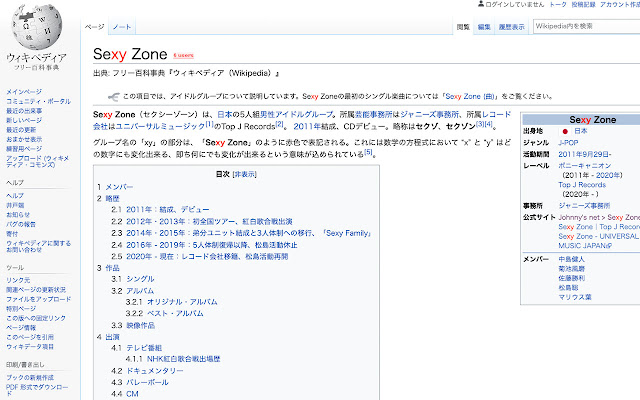Switch to the ノート tab
Image resolution: width=640 pixels, height=400 pixels.
(122, 27)
